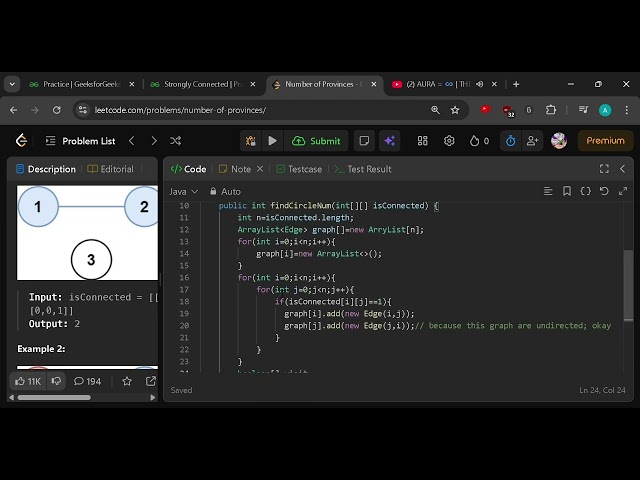Click the timer stopwatch icon
The image size is (640, 480).
pyautogui.click(x=510, y=141)
